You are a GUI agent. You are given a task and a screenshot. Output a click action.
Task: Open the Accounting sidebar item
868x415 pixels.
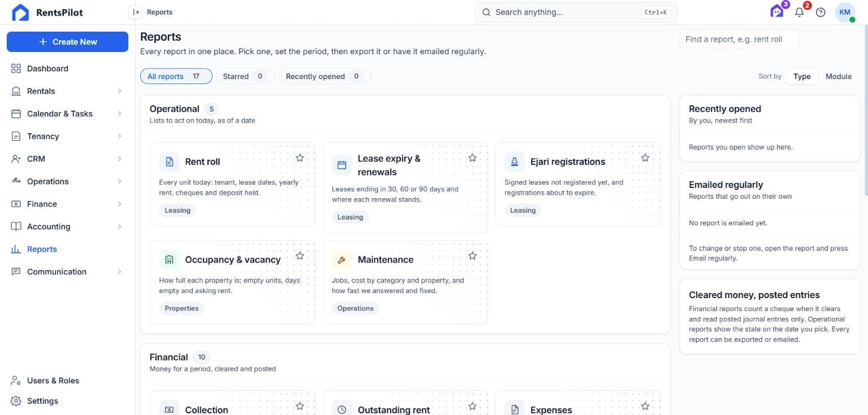68,226
